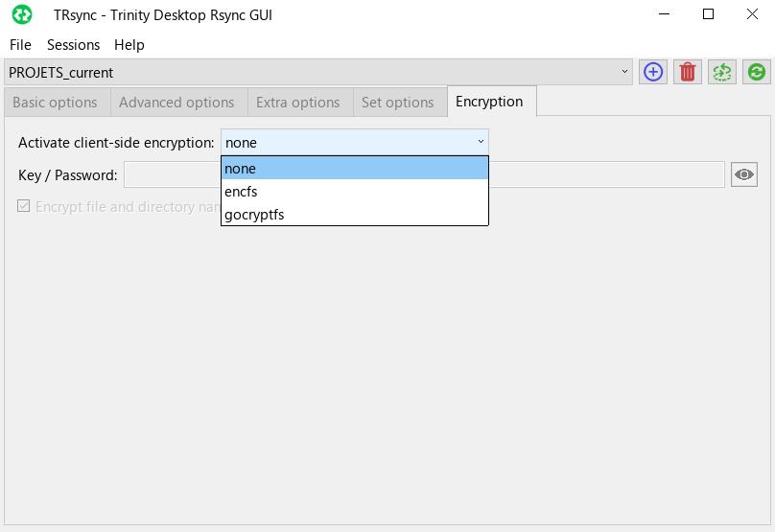This screenshot has height=532, width=775.
Task: Open the PROJETS_current session dropdown
Action: (318, 72)
